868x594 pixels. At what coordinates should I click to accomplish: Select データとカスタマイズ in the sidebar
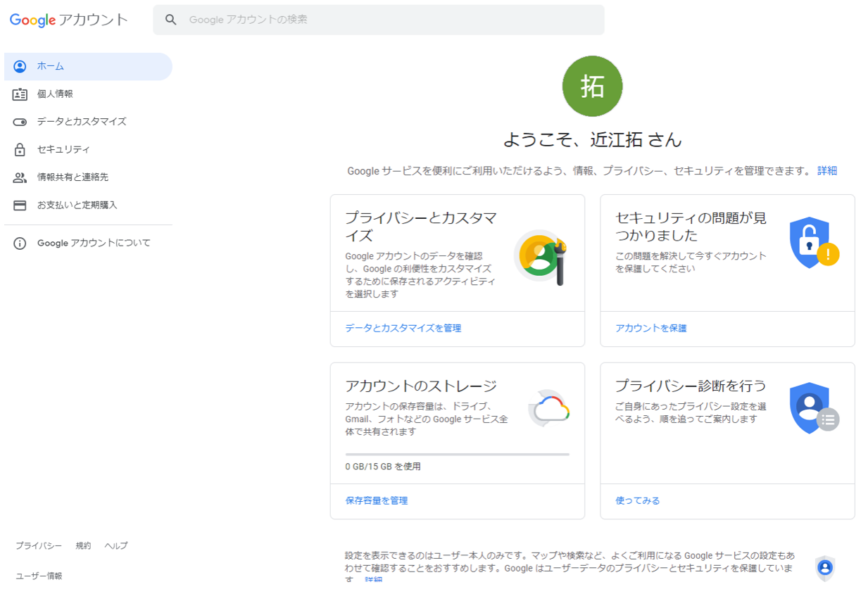tap(88, 122)
